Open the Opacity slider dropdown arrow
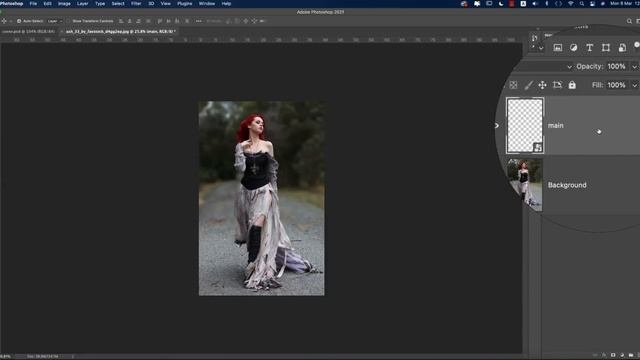 (634, 67)
